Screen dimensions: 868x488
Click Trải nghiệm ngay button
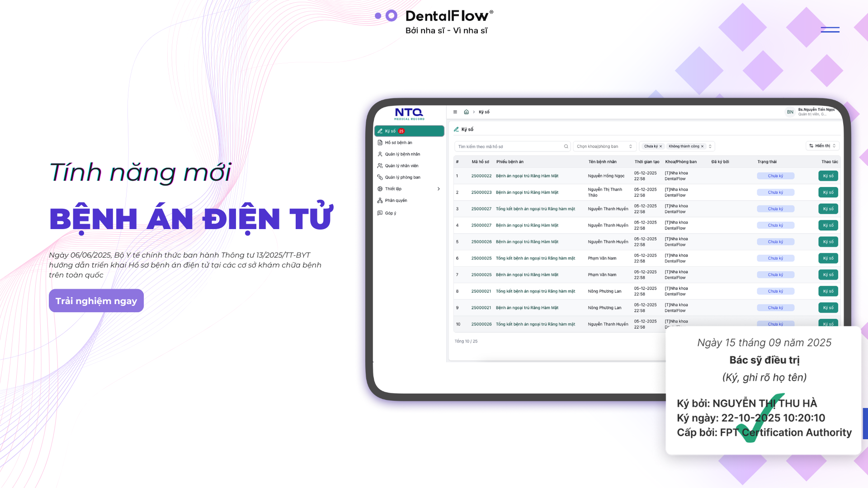96,301
